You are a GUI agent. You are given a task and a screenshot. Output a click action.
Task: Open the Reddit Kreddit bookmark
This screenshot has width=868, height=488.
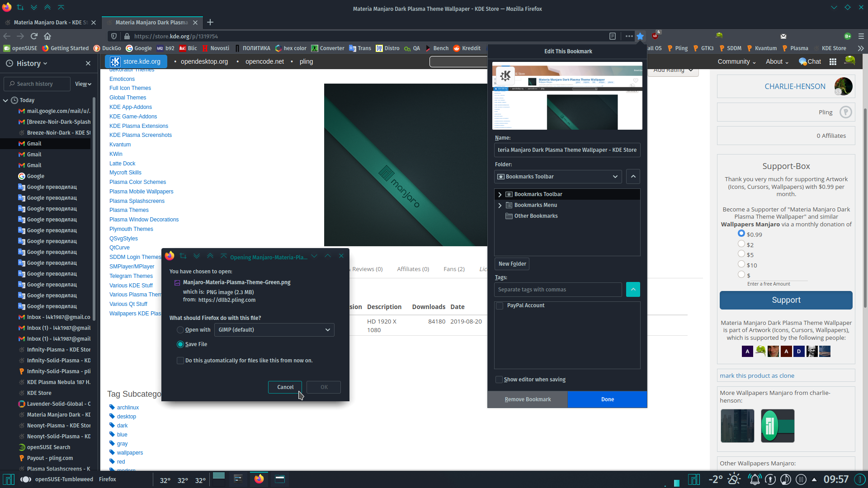point(467,48)
